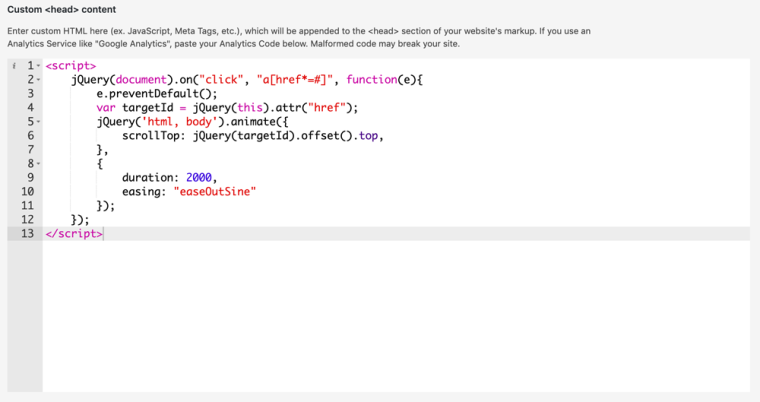Click the info annotation icon beside line 1
This screenshot has width=760, height=402.
point(13,65)
